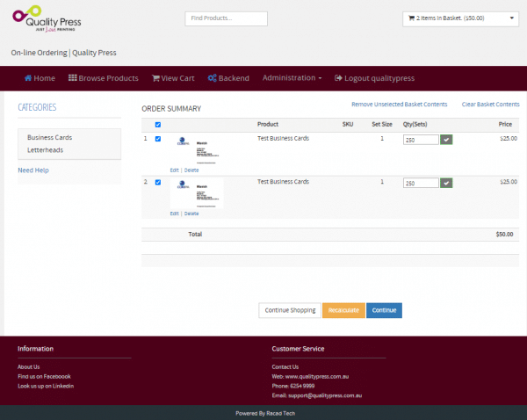Image resolution: width=527 pixels, height=420 pixels.
Task: Click Clear Basket Contents link
Action: 484,105
